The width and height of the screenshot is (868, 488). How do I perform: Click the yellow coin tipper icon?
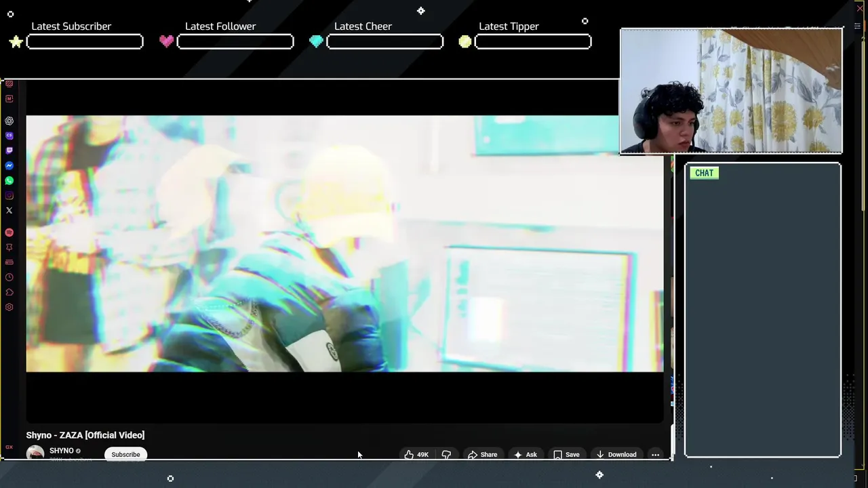click(465, 42)
